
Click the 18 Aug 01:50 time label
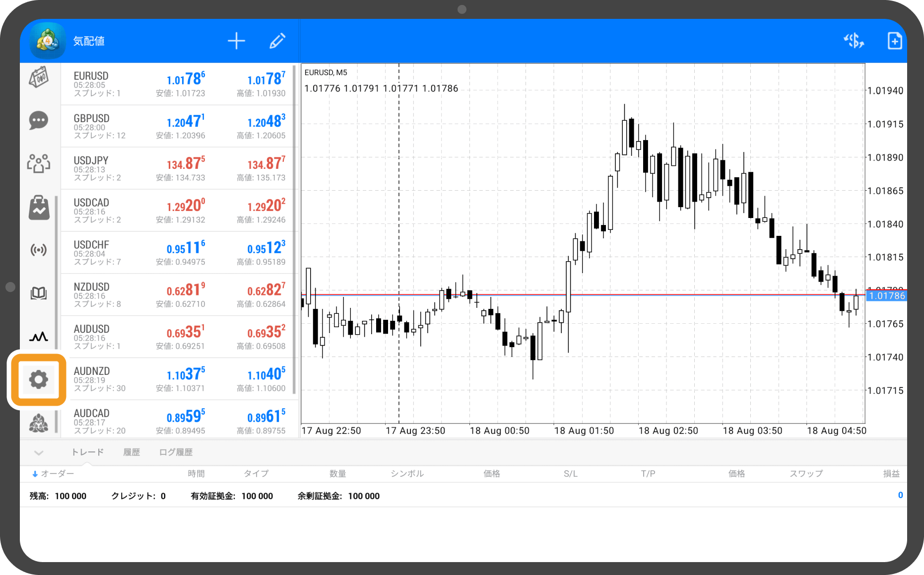(584, 431)
